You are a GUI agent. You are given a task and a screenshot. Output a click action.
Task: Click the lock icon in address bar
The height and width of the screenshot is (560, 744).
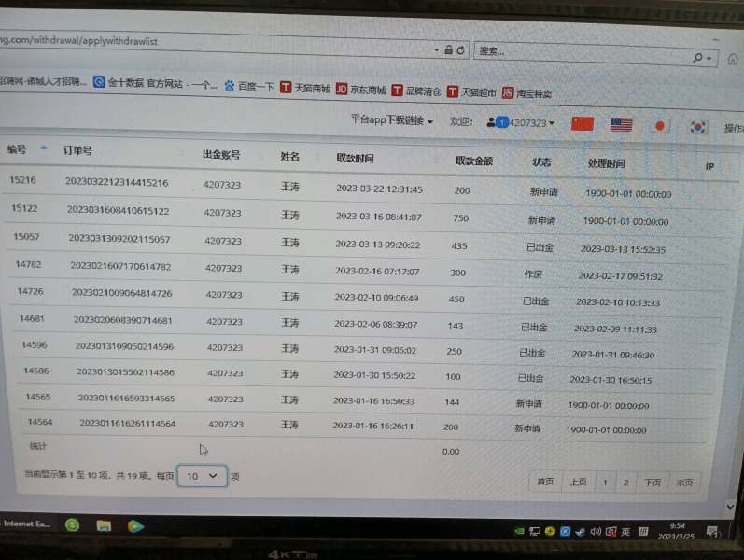(448, 49)
